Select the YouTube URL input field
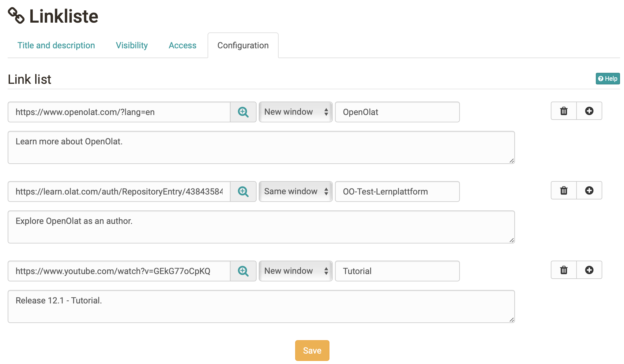This screenshot has width=624, height=364. click(119, 271)
